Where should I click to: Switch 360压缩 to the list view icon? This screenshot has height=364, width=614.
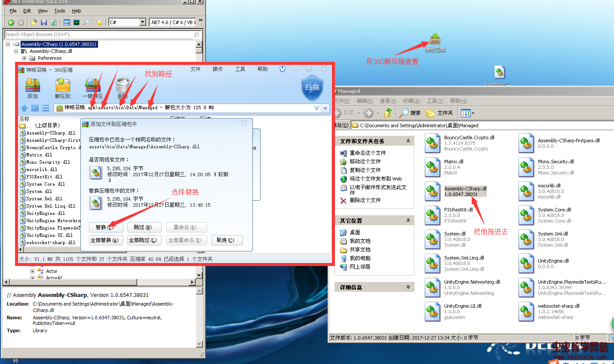(46, 108)
